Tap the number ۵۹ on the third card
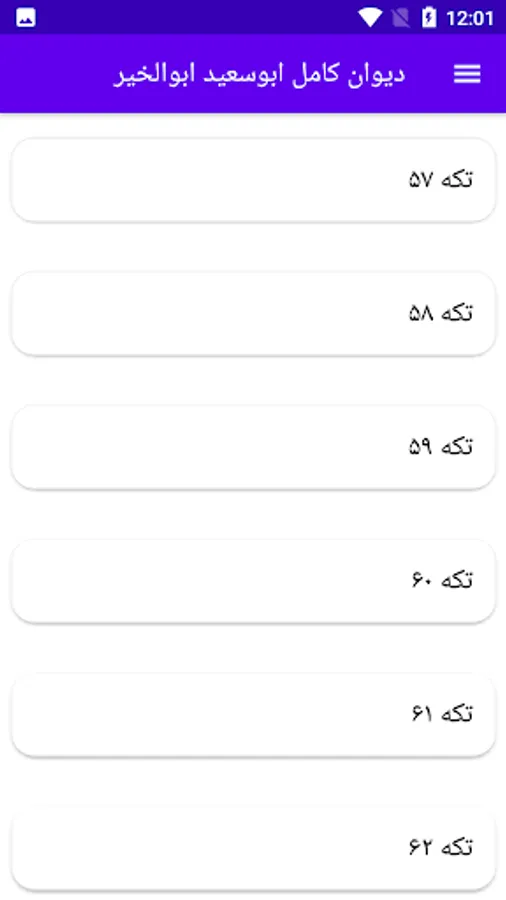The height and width of the screenshot is (900, 506). click(x=421, y=447)
